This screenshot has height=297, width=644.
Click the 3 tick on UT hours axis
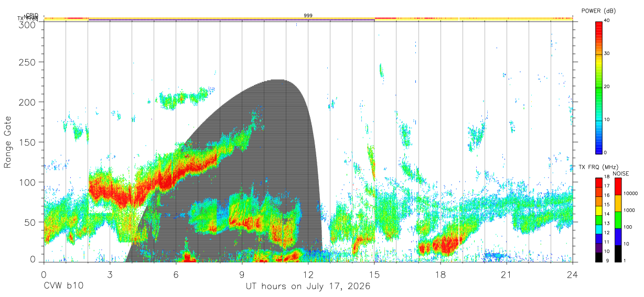pos(110,274)
